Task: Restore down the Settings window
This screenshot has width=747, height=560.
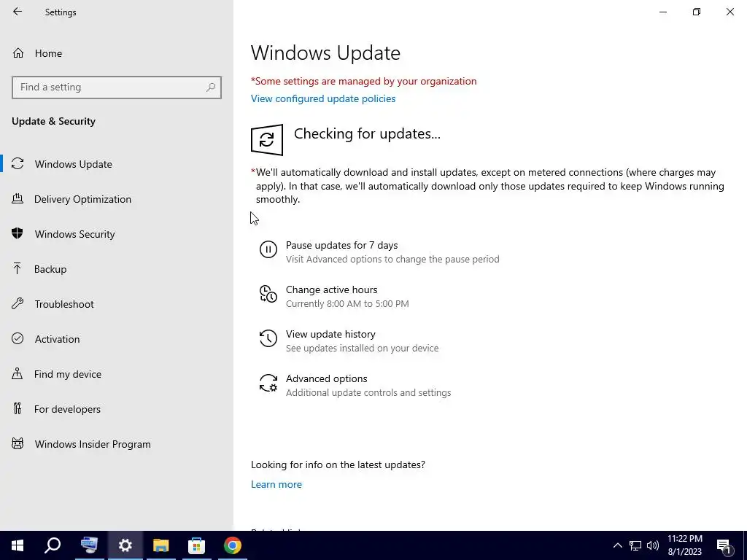Action: pyautogui.click(x=697, y=12)
